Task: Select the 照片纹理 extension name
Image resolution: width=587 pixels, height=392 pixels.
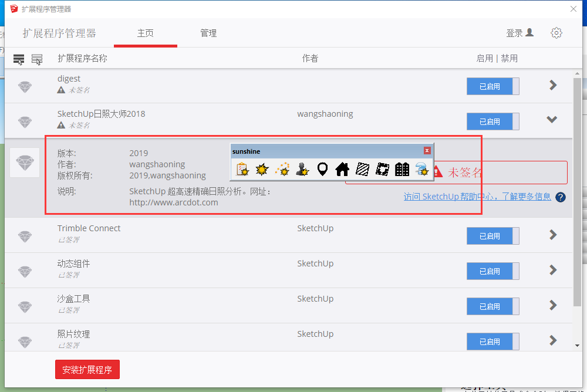Action: [x=73, y=334]
